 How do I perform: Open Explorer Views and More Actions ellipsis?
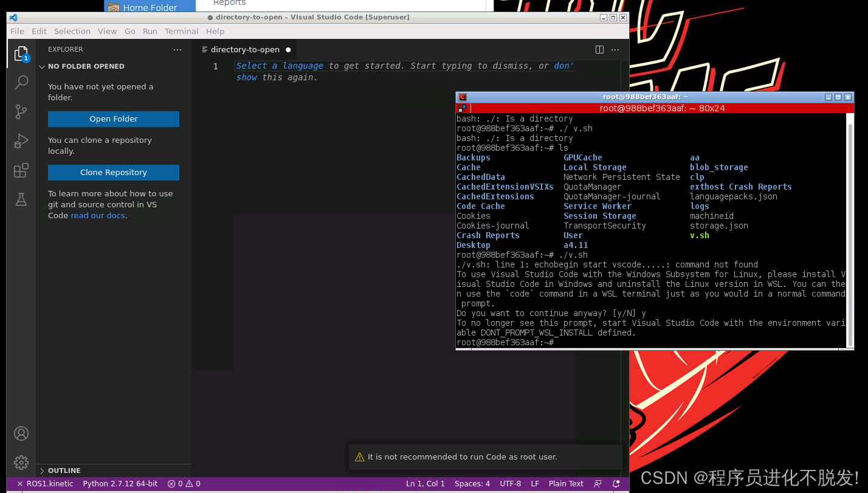point(177,50)
